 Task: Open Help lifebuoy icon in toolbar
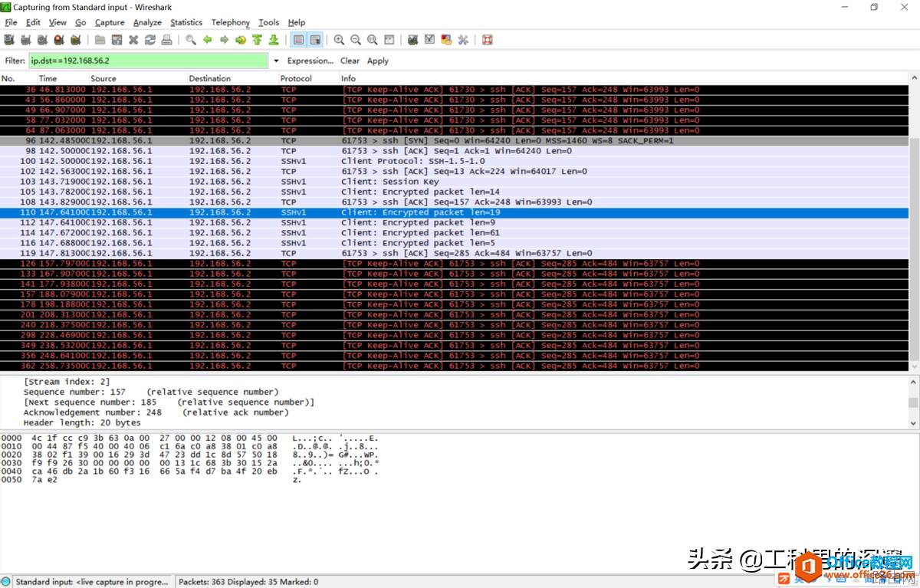(488, 40)
